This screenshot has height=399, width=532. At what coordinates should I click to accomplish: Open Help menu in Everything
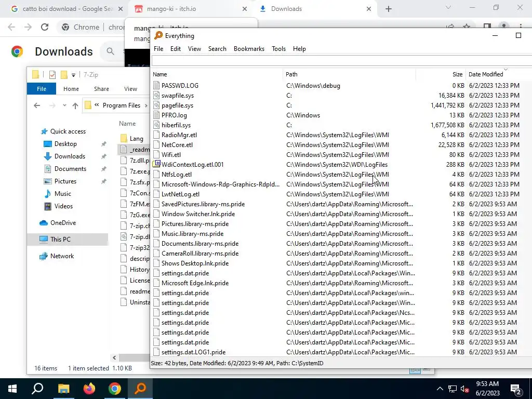coord(299,49)
